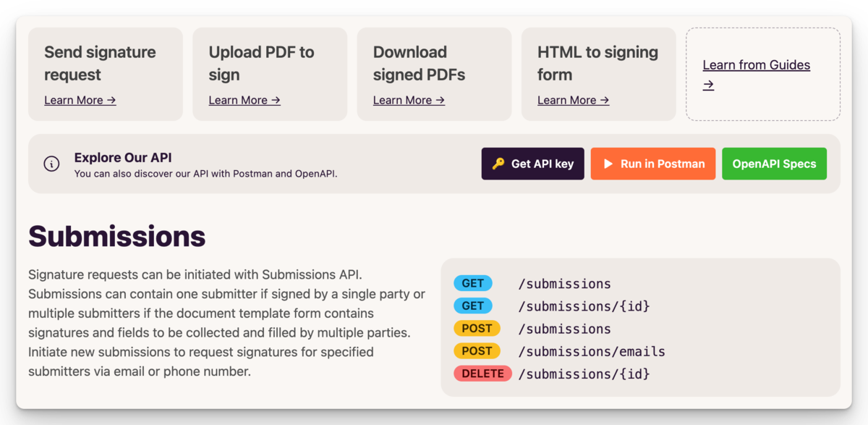Click the Get API key button
Image resolution: width=868 pixels, height=425 pixels.
coord(532,164)
